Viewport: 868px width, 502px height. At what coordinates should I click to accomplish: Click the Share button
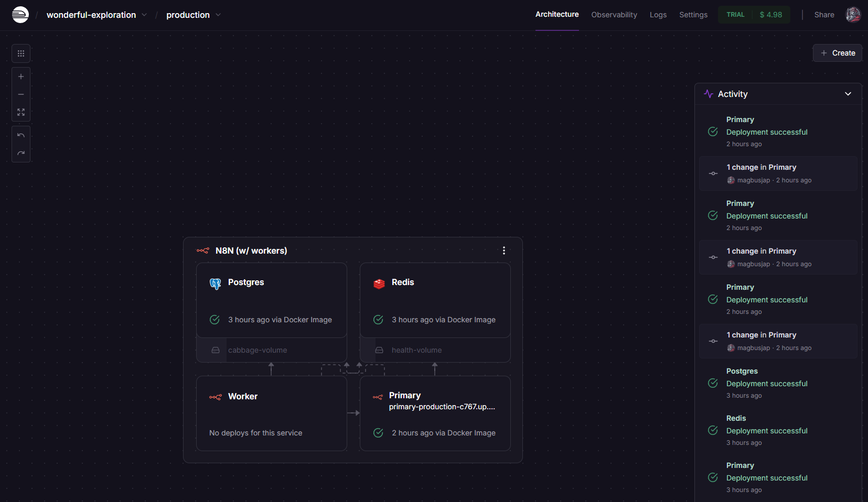[x=824, y=15]
